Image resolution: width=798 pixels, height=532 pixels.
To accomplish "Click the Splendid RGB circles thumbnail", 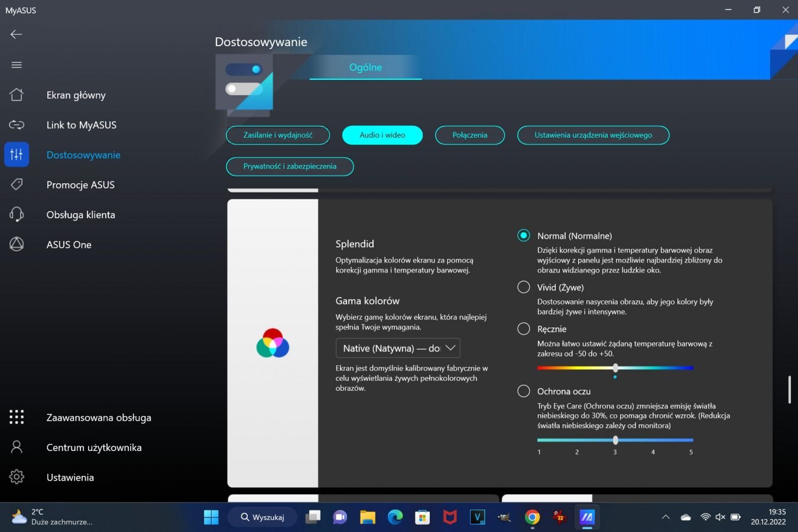I will pyautogui.click(x=273, y=343).
